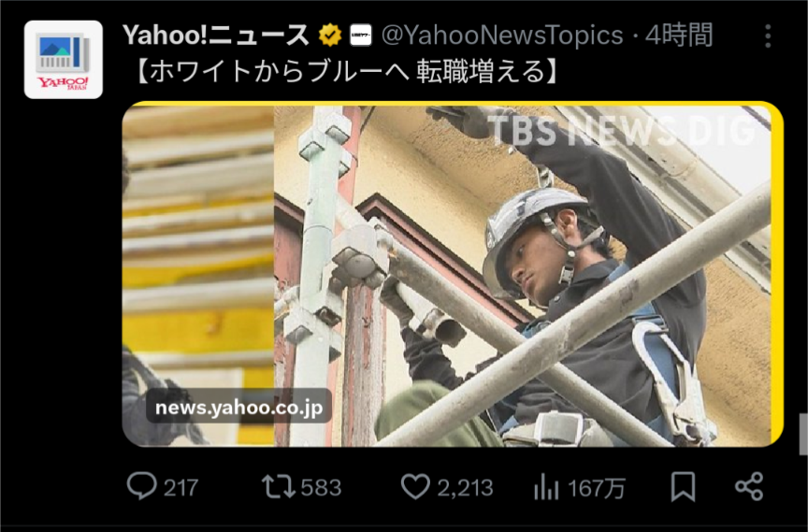Repost using the retweet arrows icon
The image size is (808, 532).
click(279, 487)
